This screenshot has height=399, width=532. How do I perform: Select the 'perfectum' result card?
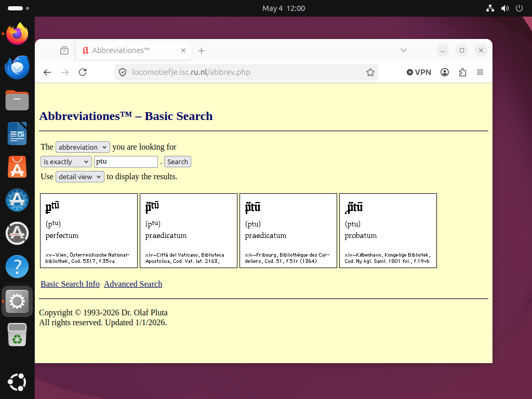[x=89, y=231]
